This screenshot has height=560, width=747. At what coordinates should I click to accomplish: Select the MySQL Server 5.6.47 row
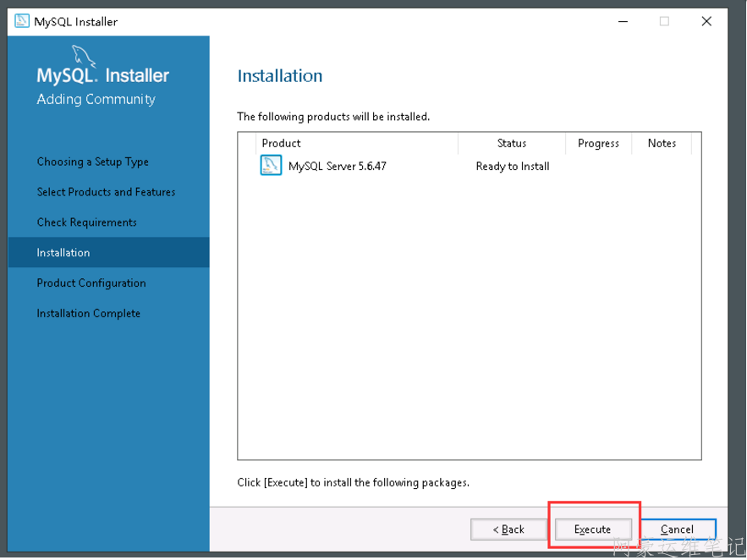[x=337, y=167]
